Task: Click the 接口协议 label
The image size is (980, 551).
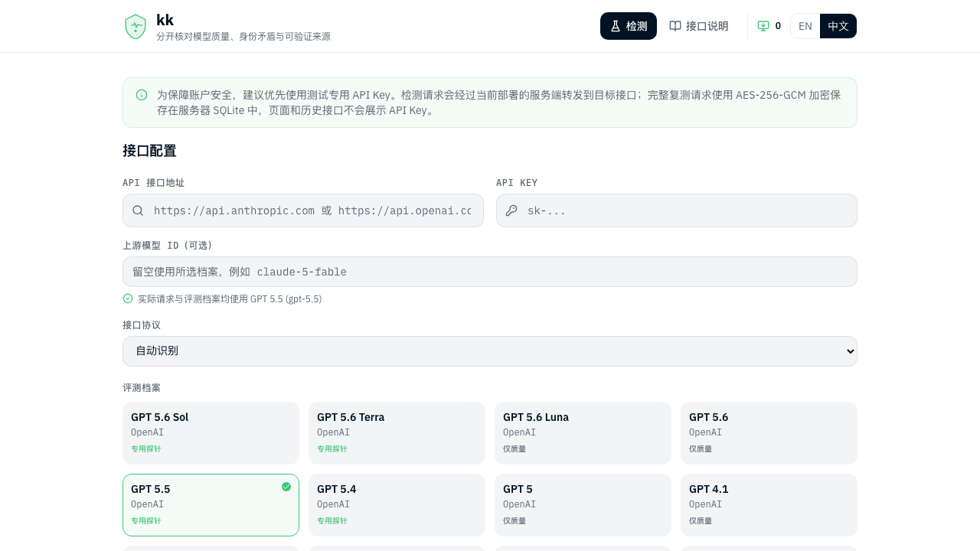Action: pos(142,325)
